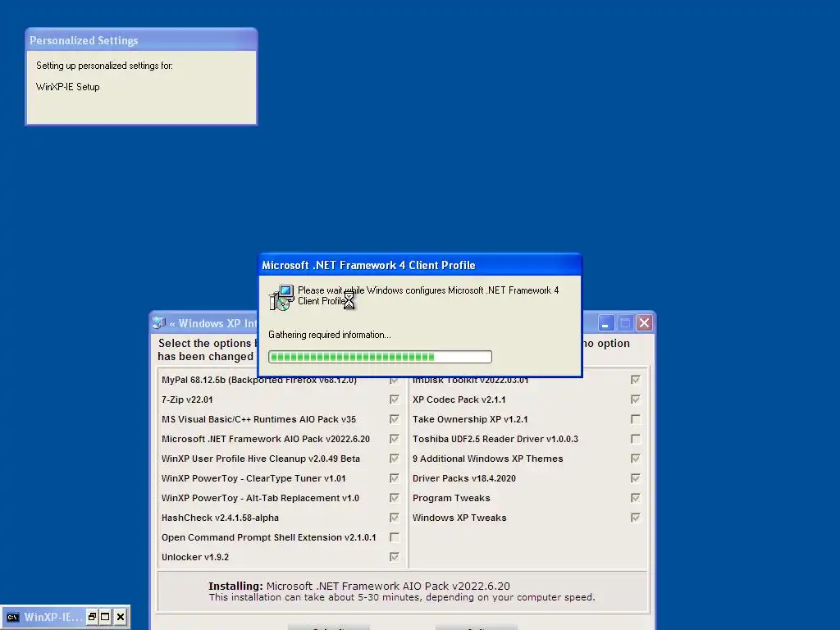Toggle the Driver Packs v18.4.2020 checkbox
The width and height of the screenshot is (840, 630).
click(636, 478)
